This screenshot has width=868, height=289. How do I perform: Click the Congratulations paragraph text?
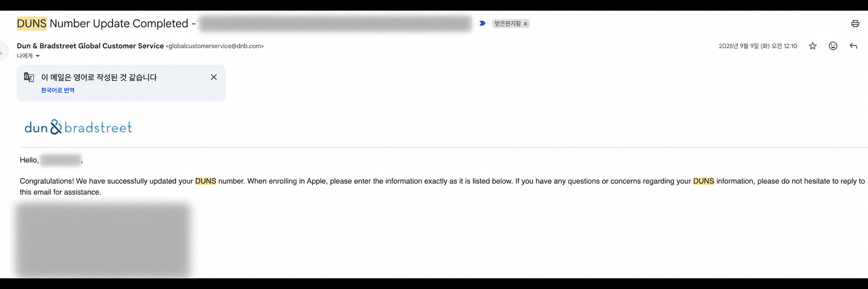pos(442,186)
